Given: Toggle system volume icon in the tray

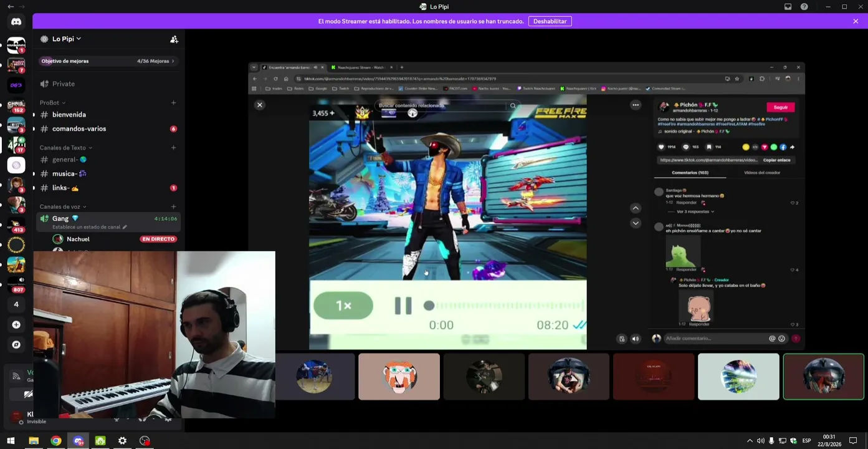Looking at the screenshot, I should coord(760,441).
